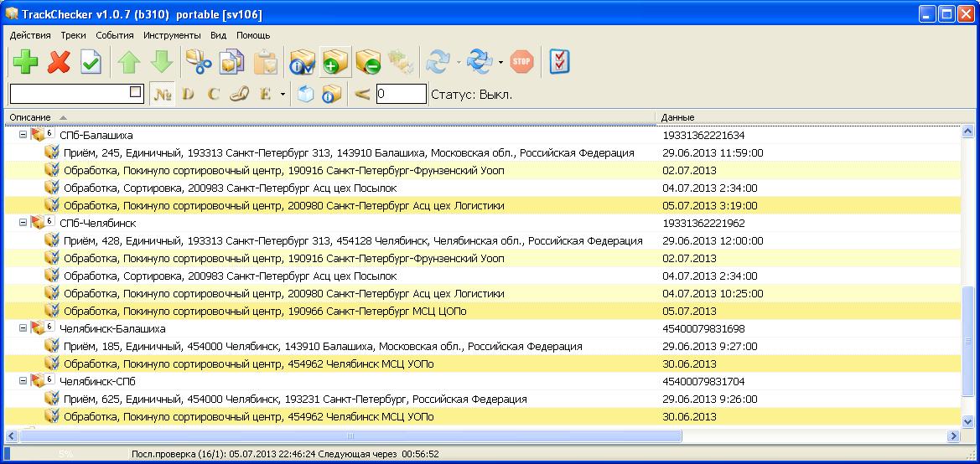This screenshot has width=980, height=464.
Task: Click the green down arrow icon
Action: (x=161, y=62)
